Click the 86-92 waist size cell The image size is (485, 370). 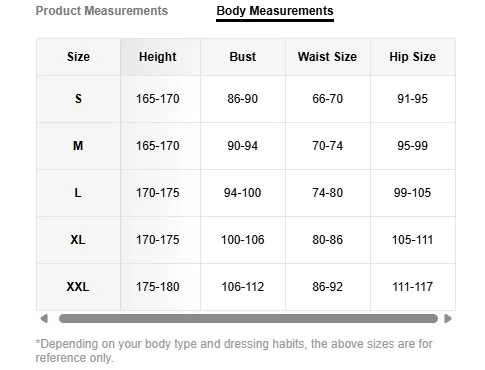pos(328,287)
